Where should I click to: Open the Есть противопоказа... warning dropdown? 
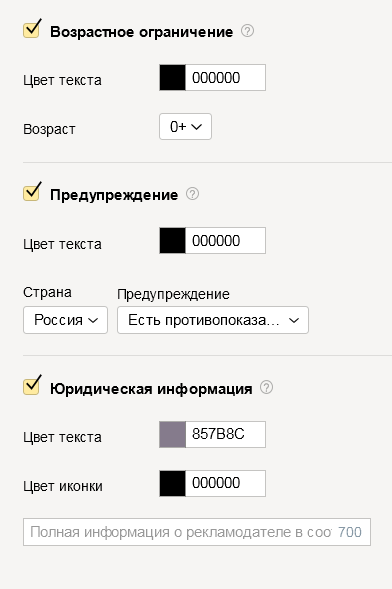click(x=213, y=320)
